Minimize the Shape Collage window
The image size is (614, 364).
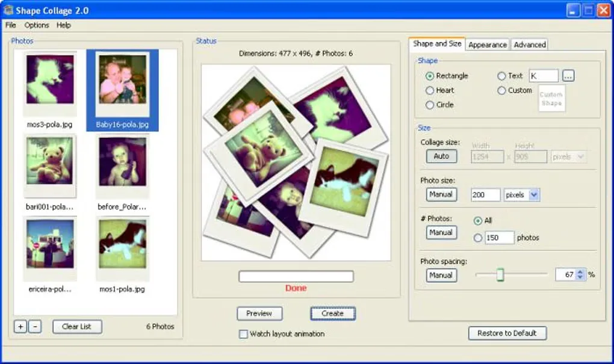click(x=573, y=11)
